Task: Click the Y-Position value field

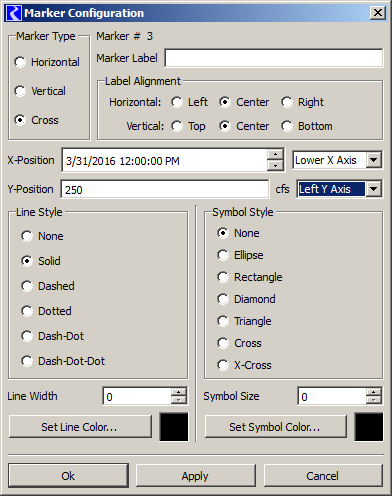Action: [165, 189]
